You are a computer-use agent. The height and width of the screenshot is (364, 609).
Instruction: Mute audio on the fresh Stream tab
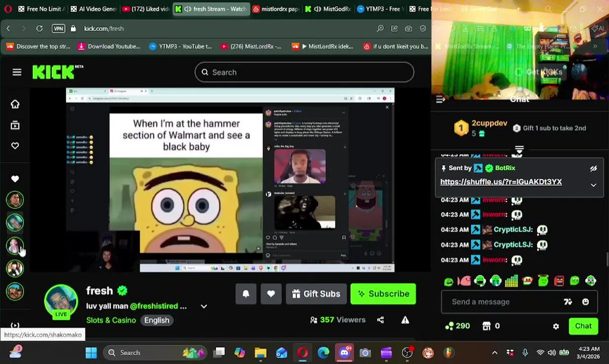point(187,9)
